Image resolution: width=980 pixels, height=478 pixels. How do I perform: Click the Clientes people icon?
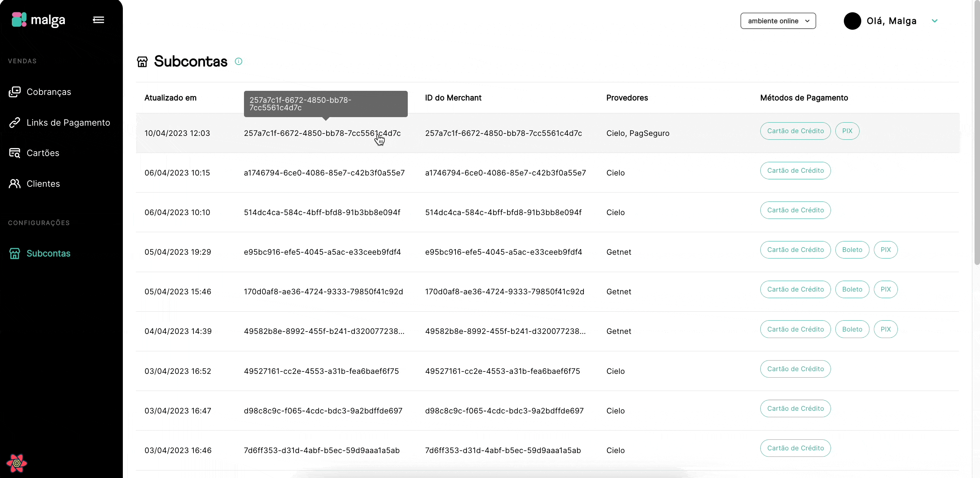pos(14,183)
